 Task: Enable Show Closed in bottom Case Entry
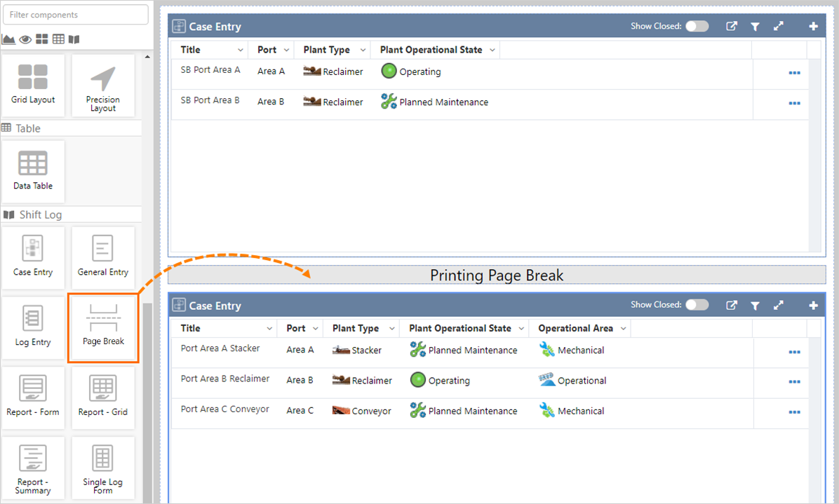697,305
